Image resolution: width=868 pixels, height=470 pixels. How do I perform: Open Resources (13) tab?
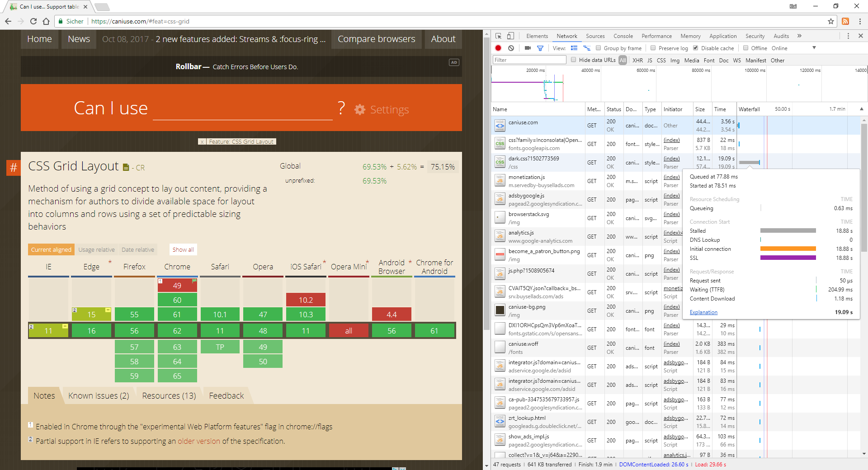click(169, 396)
